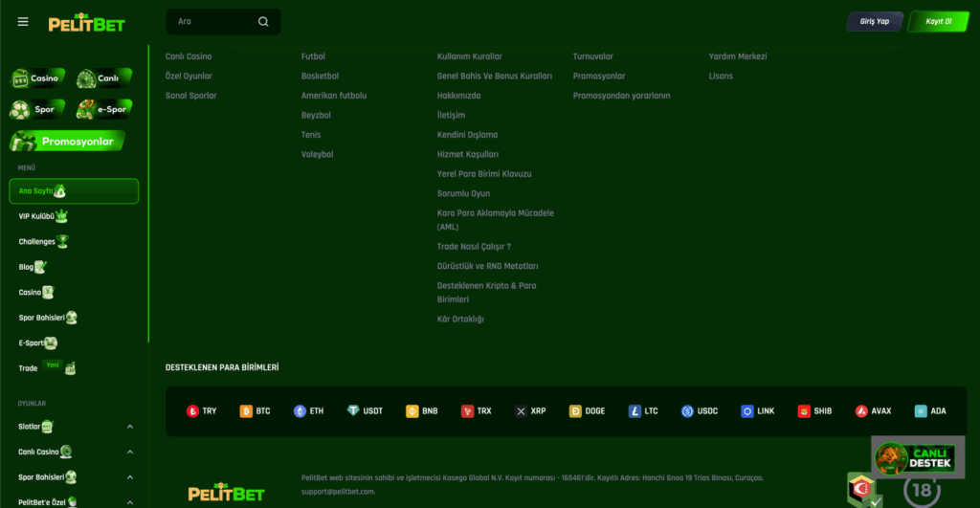Expand Spor Bahisleri chevron under Oyunlar
The height and width of the screenshot is (508, 980).
coord(130,477)
